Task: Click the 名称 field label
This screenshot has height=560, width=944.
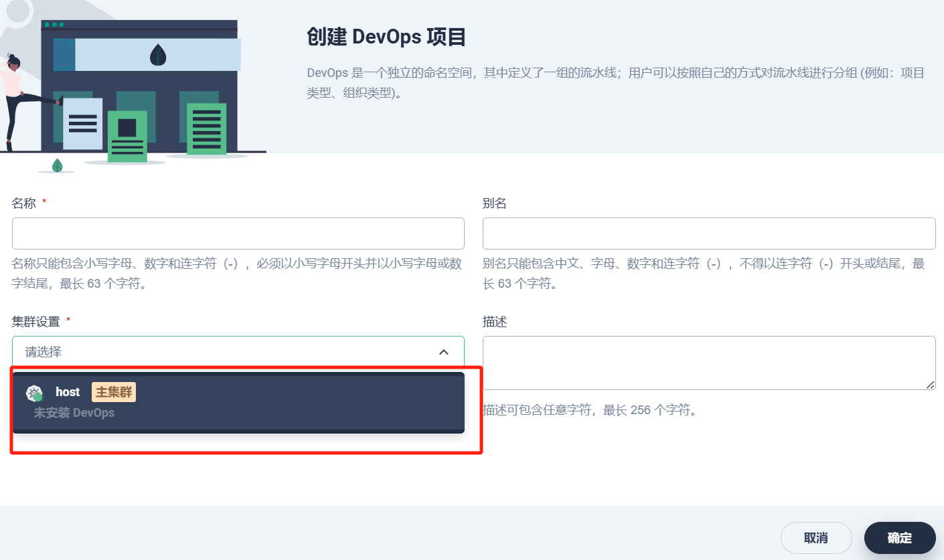Action: coord(24,203)
